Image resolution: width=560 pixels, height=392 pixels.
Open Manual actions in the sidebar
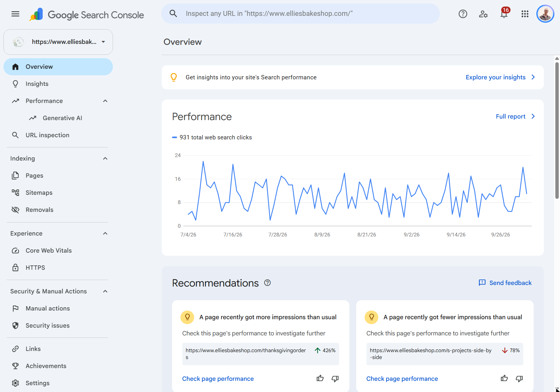pyautogui.click(x=58, y=308)
